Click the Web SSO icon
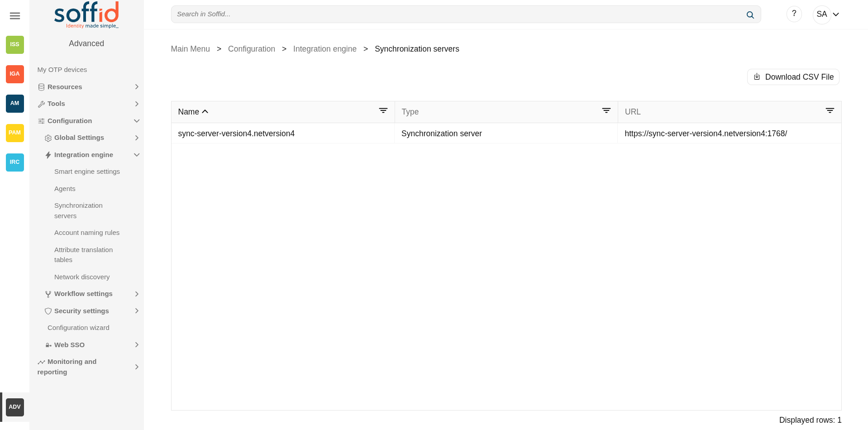Image resolution: width=868 pixels, height=430 pixels. click(x=48, y=345)
